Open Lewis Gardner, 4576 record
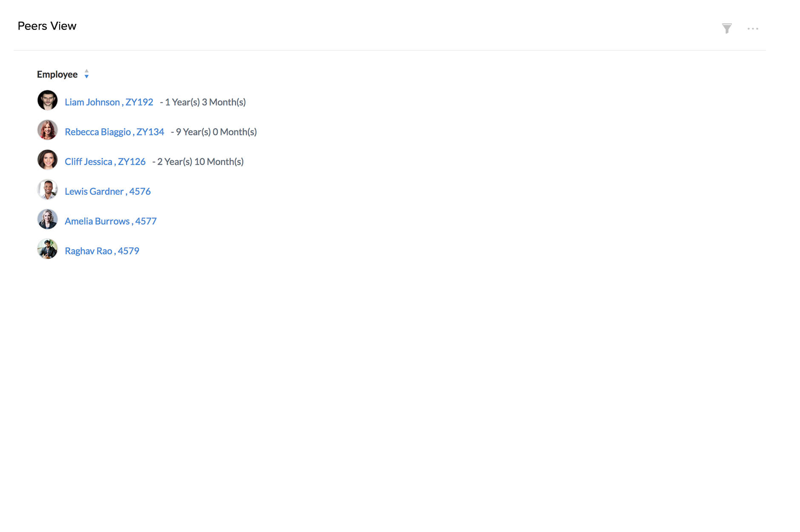Viewport: 800px width, 532px height. 107,192
